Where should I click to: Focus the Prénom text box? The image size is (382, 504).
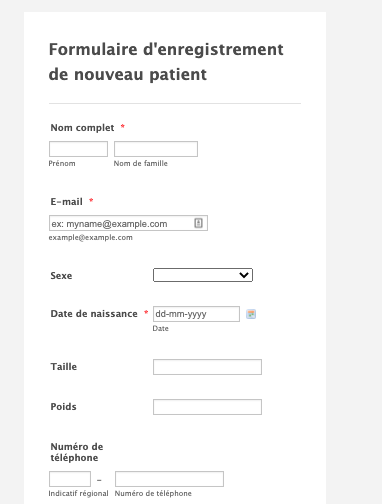tap(78, 149)
